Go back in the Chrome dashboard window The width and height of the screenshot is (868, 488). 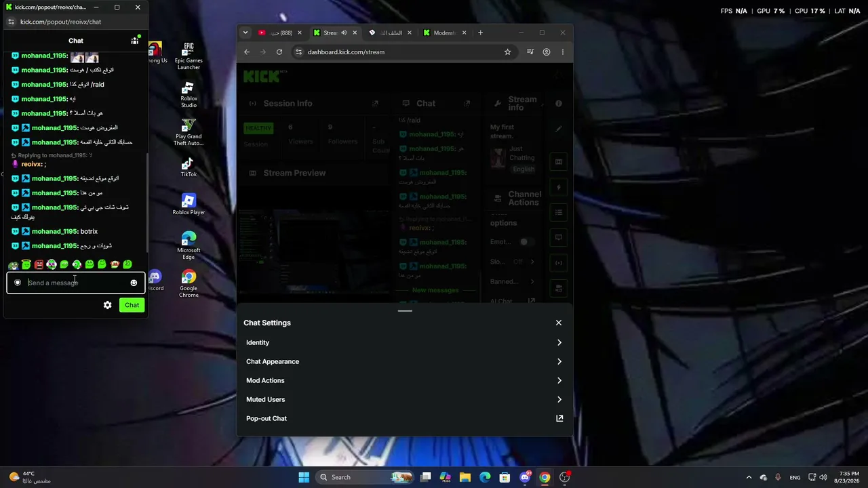point(247,52)
